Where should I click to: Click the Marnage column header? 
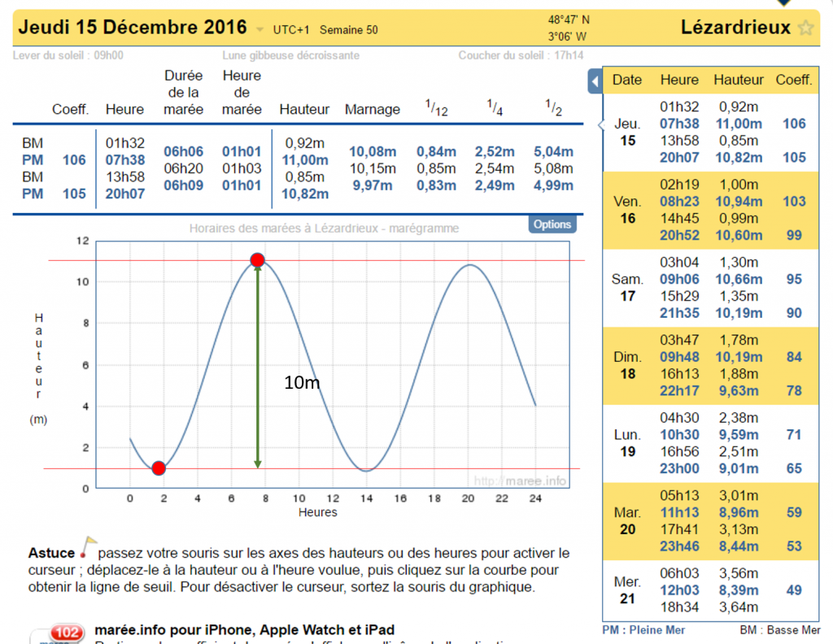[373, 110]
